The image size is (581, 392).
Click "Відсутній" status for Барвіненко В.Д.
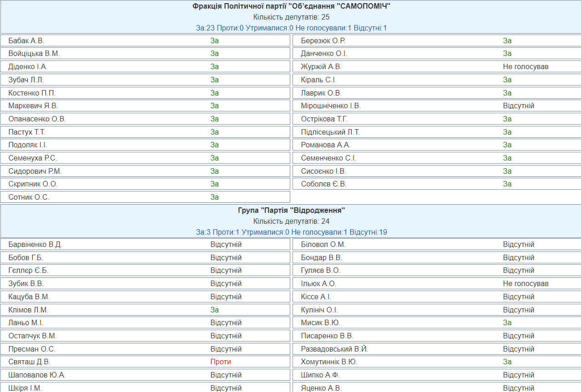tap(226, 245)
